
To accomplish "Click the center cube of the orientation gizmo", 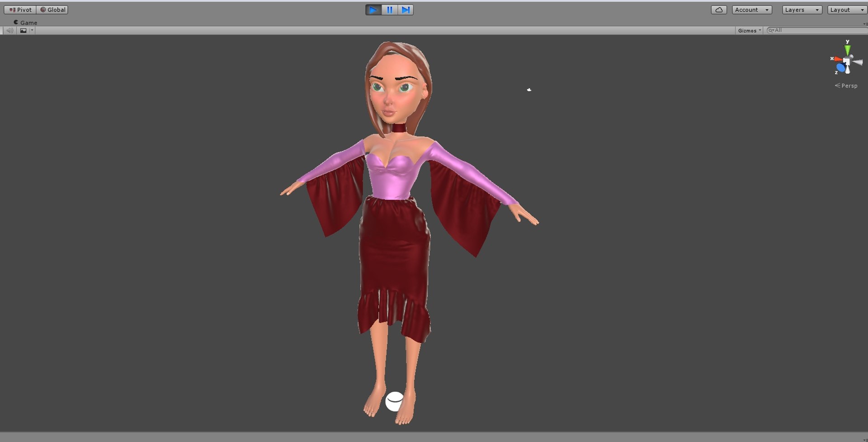I will (847, 61).
